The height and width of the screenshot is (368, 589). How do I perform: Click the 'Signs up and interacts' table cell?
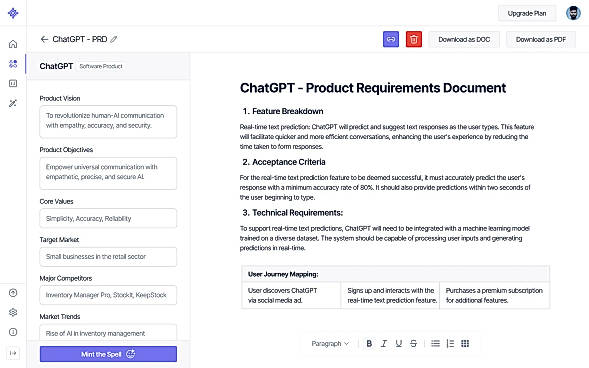(x=390, y=295)
